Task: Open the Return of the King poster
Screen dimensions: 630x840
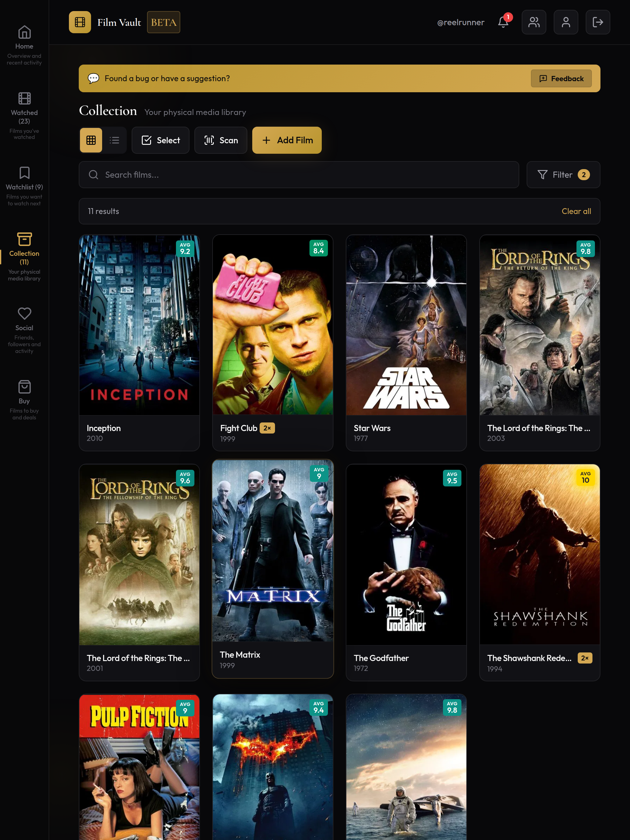Action: (540, 325)
